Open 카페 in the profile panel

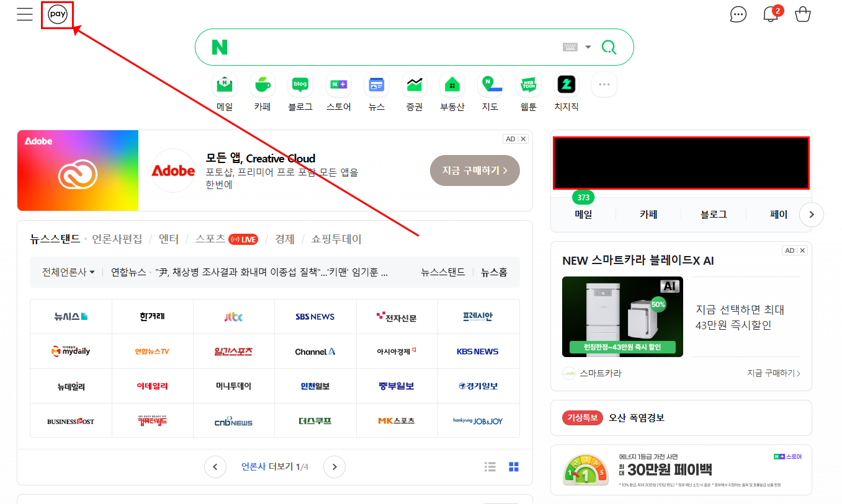click(648, 214)
